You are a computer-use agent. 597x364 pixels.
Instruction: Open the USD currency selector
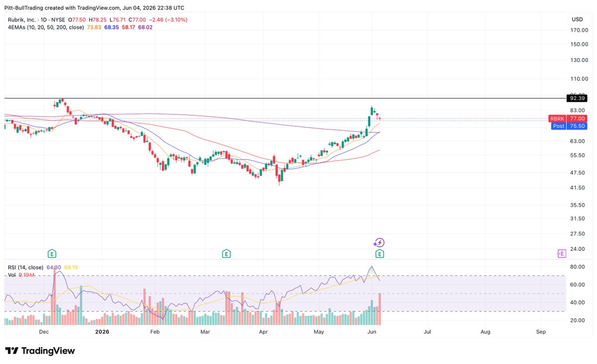point(578,19)
